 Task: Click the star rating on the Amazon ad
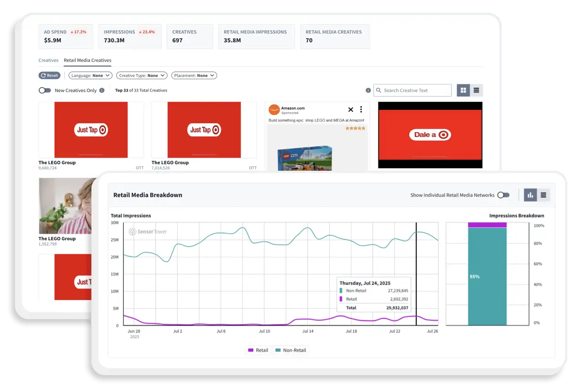click(x=355, y=128)
